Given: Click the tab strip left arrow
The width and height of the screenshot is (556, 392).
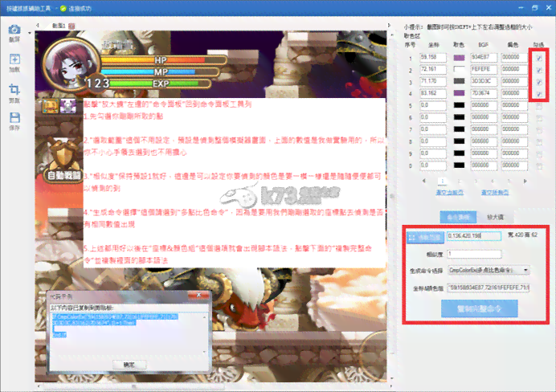Looking at the screenshot, I should 38,26.
